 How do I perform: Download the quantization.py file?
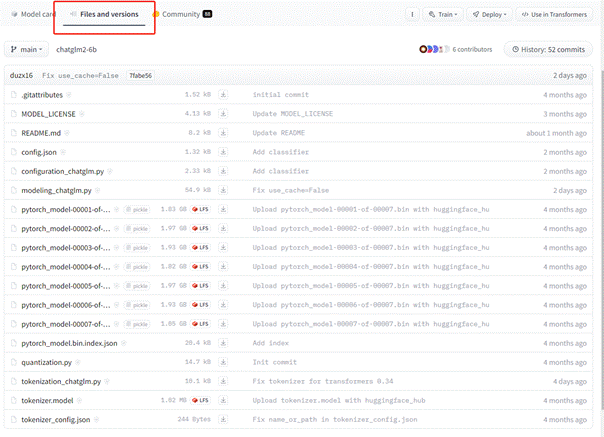[x=224, y=362]
